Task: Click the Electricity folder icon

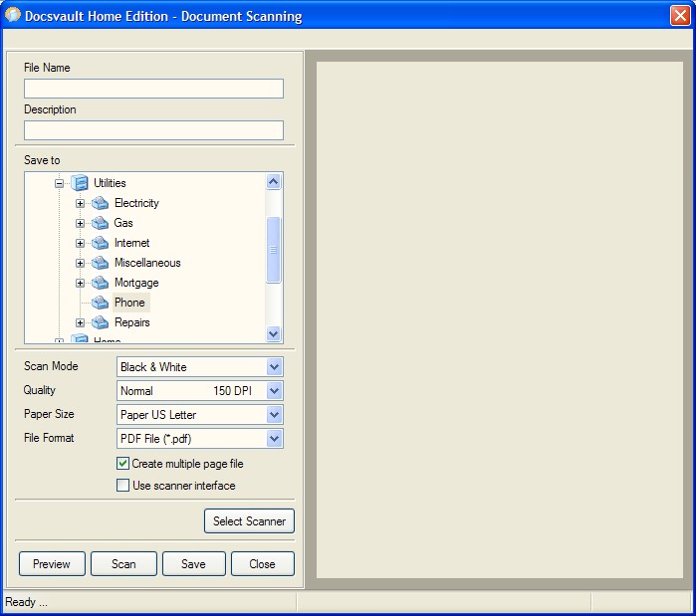Action: click(x=100, y=203)
